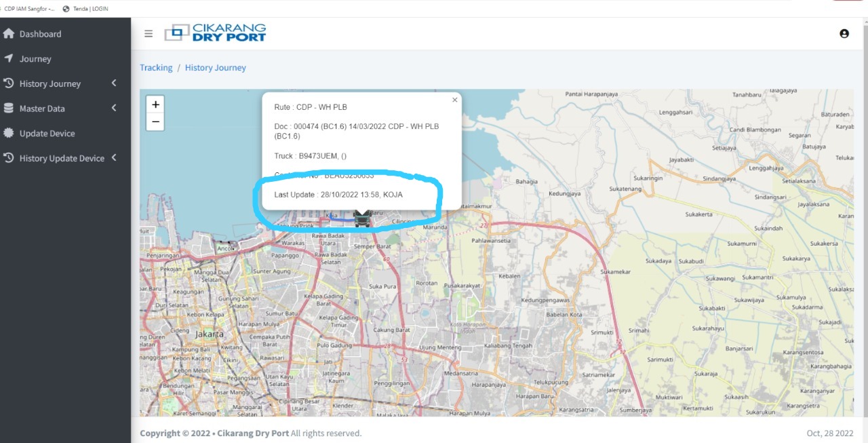Open the user account profile icon
The width and height of the screenshot is (868, 443).
844,33
